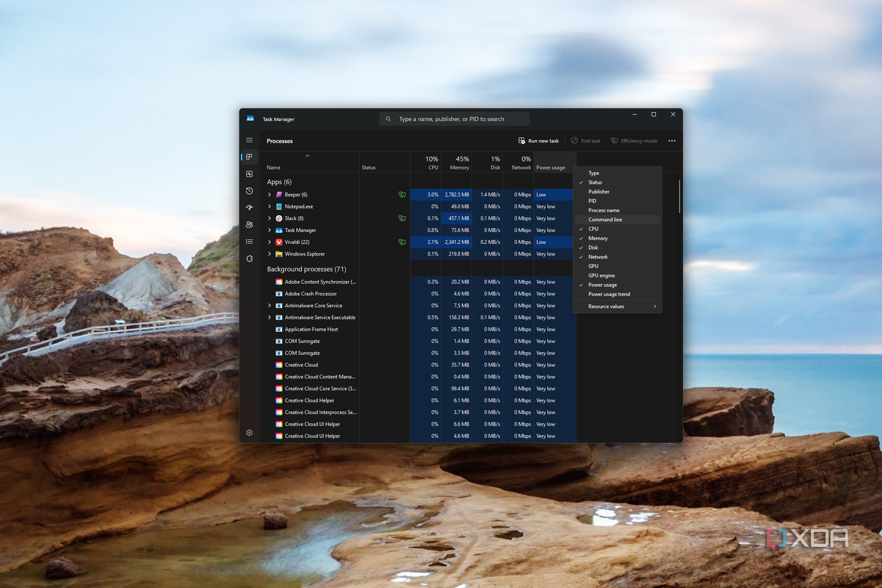
Task: Open the Startup apps page
Action: coord(249,207)
